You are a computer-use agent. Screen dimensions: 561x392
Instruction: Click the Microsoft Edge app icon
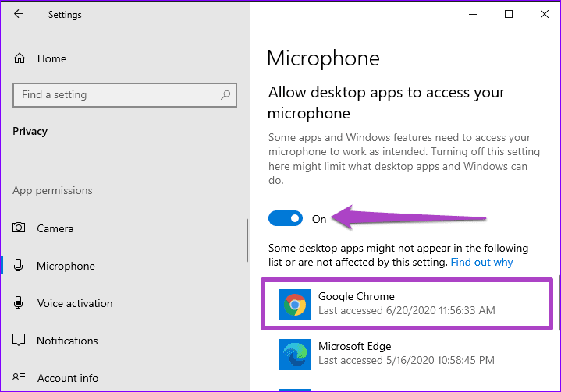pos(295,355)
